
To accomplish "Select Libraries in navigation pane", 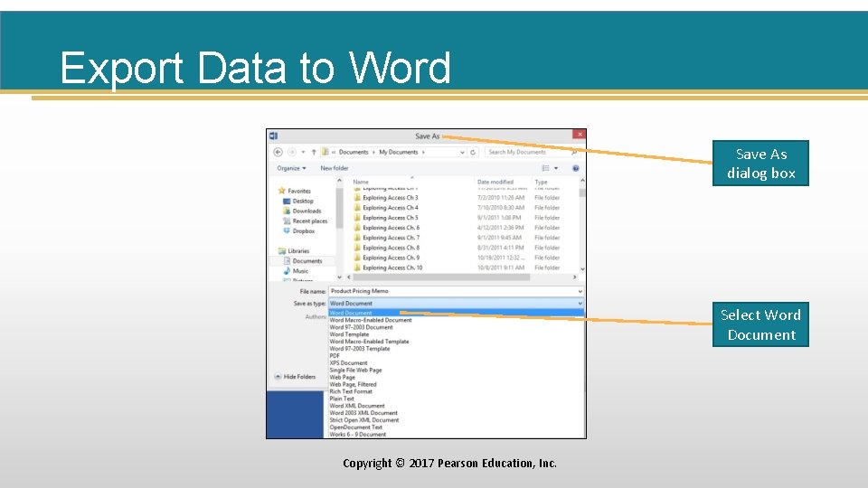I will (x=293, y=250).
